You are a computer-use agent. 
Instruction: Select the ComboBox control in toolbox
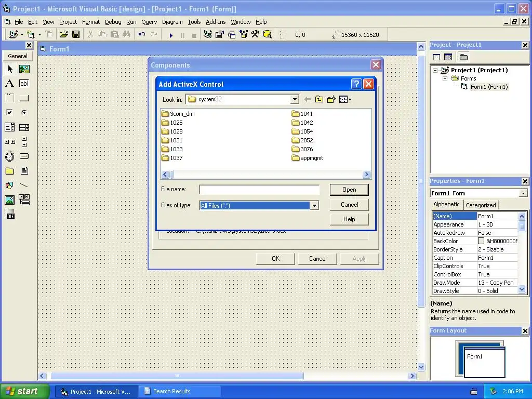coord(10,127)
